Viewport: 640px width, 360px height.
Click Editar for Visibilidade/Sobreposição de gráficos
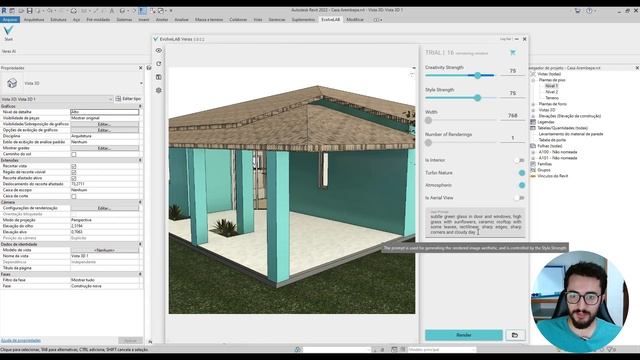(104, 124)
